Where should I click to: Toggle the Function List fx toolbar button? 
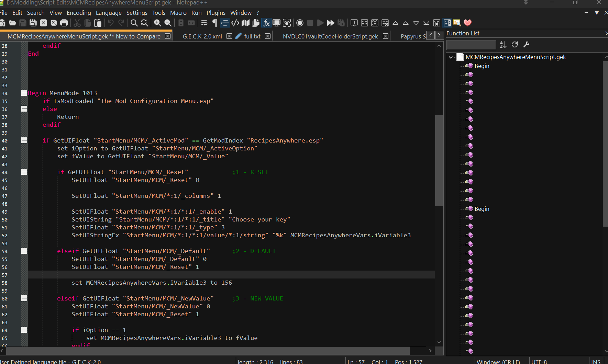point(266,23)
